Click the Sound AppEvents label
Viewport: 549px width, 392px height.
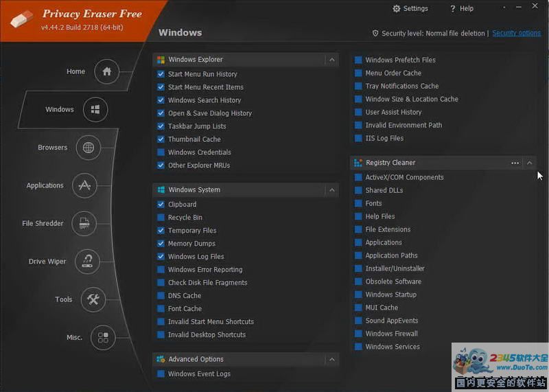pos(391,321)
